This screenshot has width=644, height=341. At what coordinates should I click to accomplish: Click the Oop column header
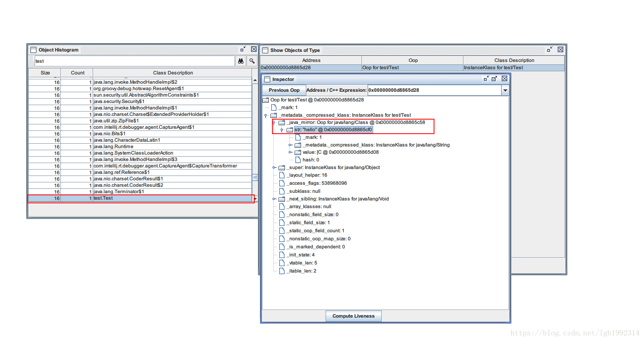(413, 60)
